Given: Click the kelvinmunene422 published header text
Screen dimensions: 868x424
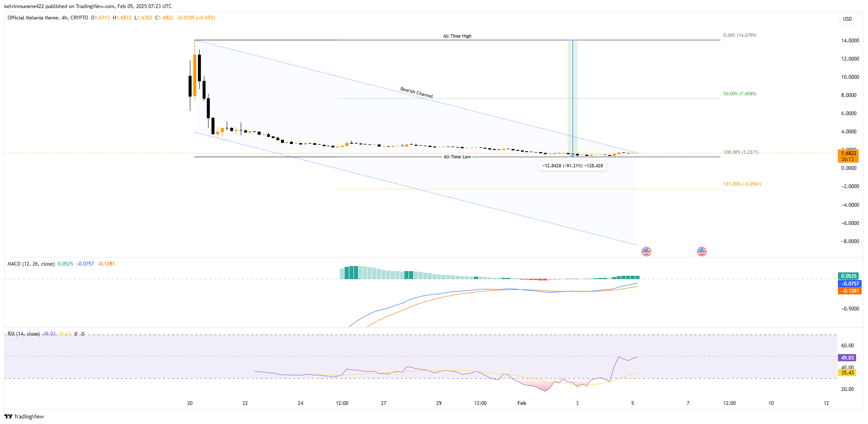Looking at the screenshot, I should click(88, 6).
